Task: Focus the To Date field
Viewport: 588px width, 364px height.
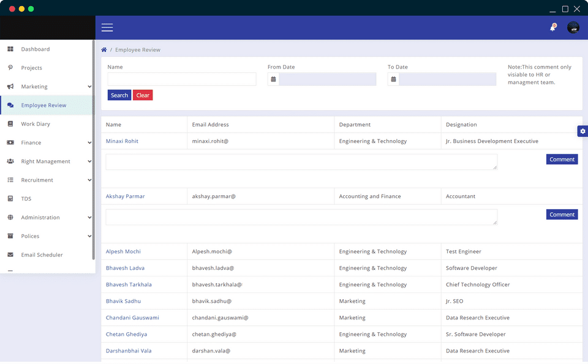Action: [x=447, y=79]
